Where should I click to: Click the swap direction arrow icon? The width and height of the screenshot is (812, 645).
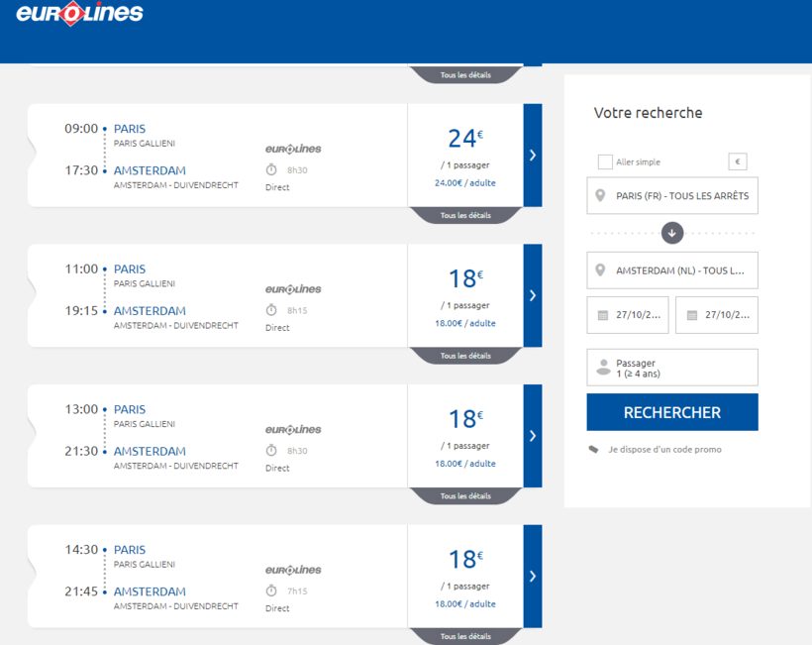pos(672,233)
